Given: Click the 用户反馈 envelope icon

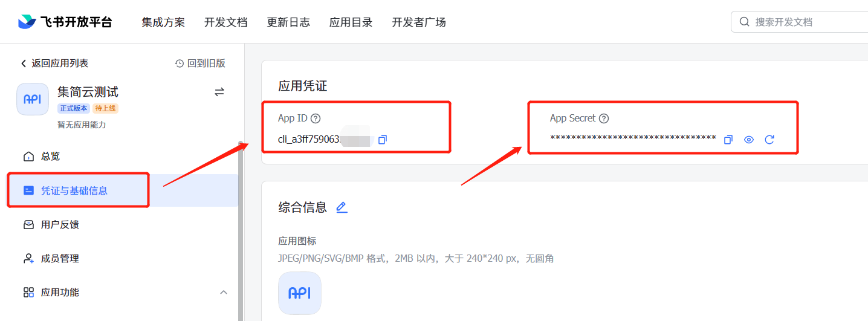Looking at the screenshot, I should coord(28,224).
